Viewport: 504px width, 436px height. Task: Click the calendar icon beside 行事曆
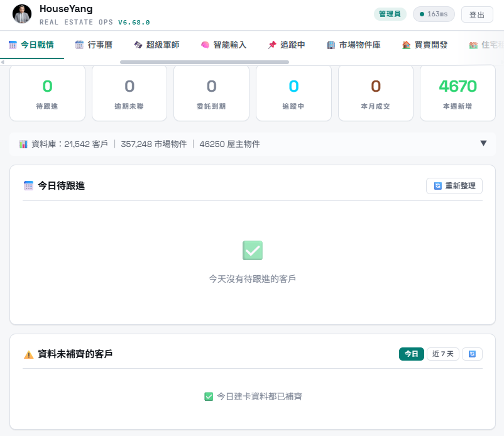pos(79,45)
